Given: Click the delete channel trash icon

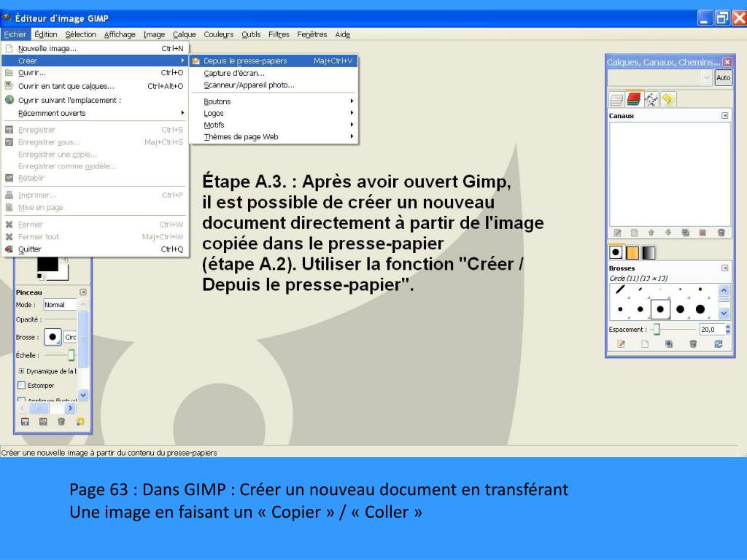Looking at the screenshot, I should coord(721,233).
